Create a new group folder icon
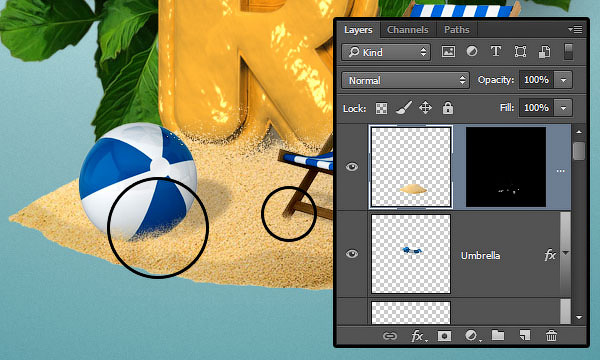This screenshot has width=600, height=360. (x=498, y=336)
